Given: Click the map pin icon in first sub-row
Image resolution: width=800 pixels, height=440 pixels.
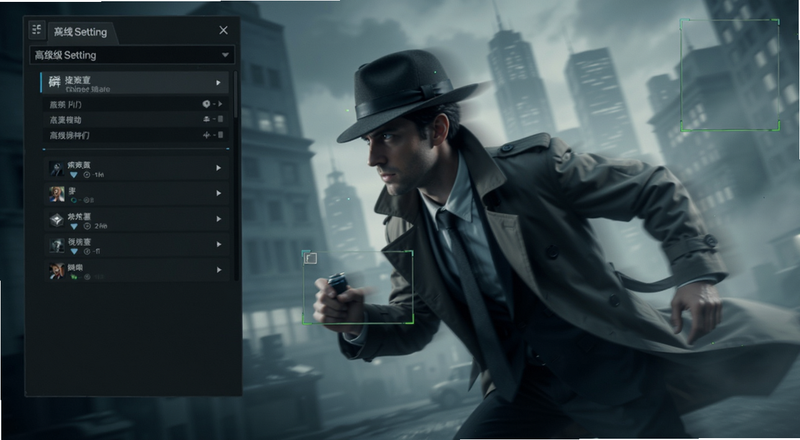Looking at the screenshot, I should click(x=206, y=104).
